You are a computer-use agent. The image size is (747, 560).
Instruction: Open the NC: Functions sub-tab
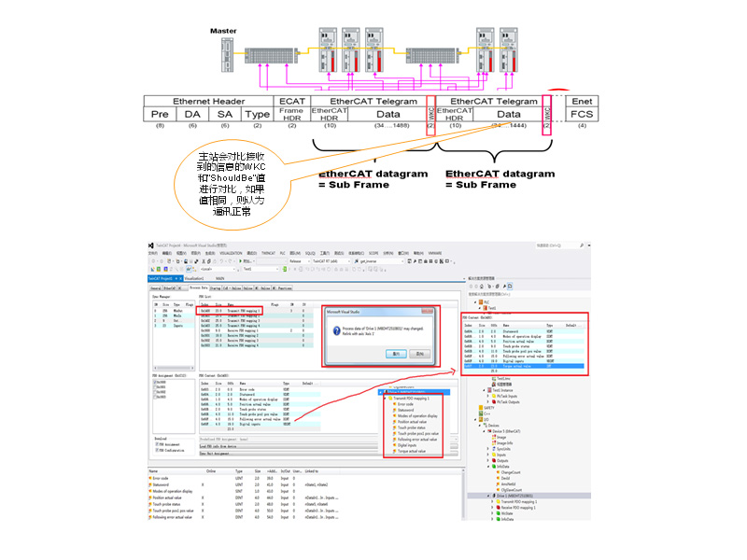(x=283, y=288)
